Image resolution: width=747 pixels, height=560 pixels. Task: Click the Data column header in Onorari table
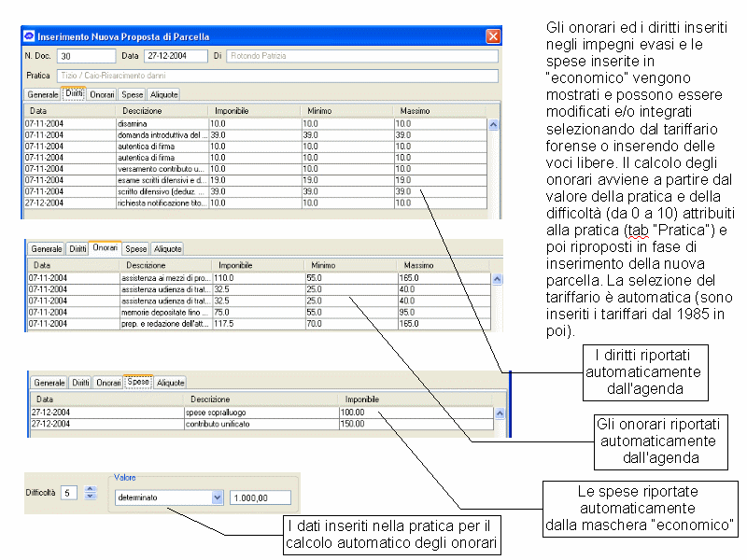point(74,265)
